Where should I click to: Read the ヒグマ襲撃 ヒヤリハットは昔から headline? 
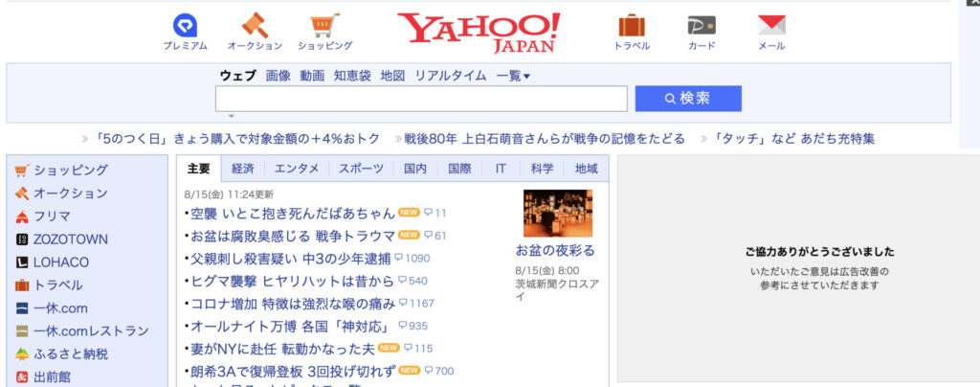[x=292, y=281]
